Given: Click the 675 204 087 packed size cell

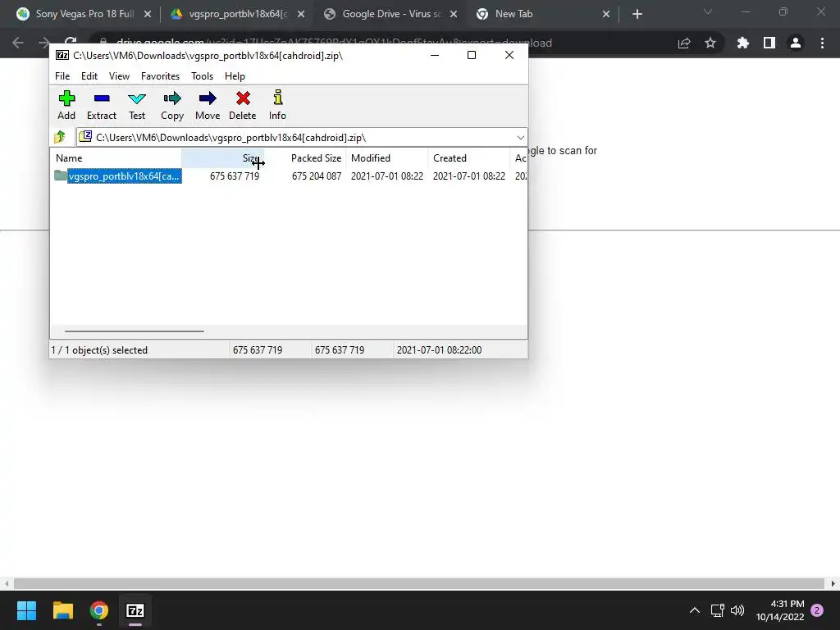Looking at the screenshot, I should pos(316,176).
